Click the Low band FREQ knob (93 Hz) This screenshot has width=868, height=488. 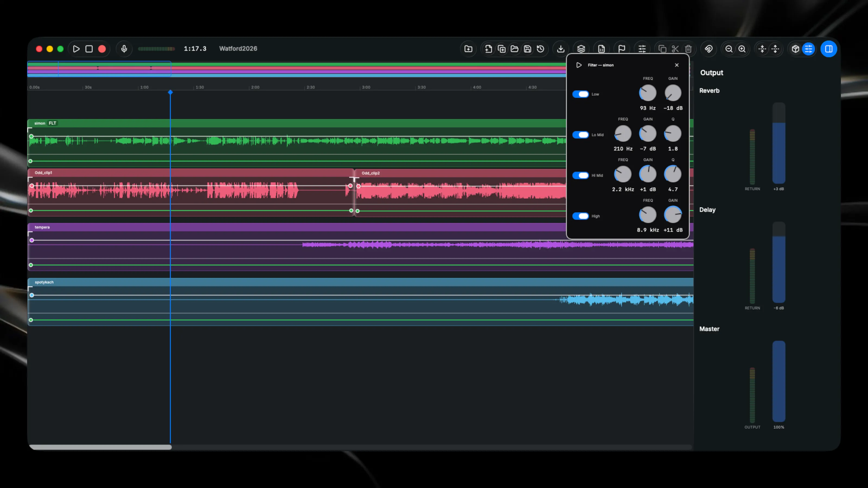point(648,93)
